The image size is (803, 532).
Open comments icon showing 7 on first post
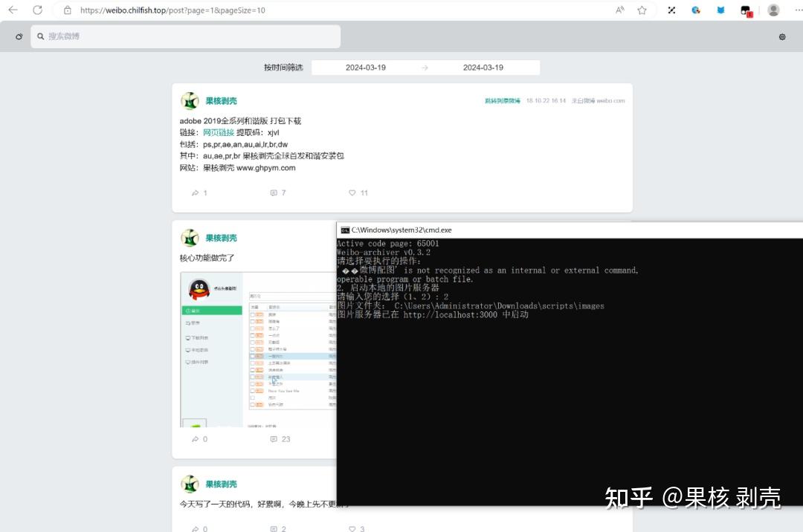point(274,192)
